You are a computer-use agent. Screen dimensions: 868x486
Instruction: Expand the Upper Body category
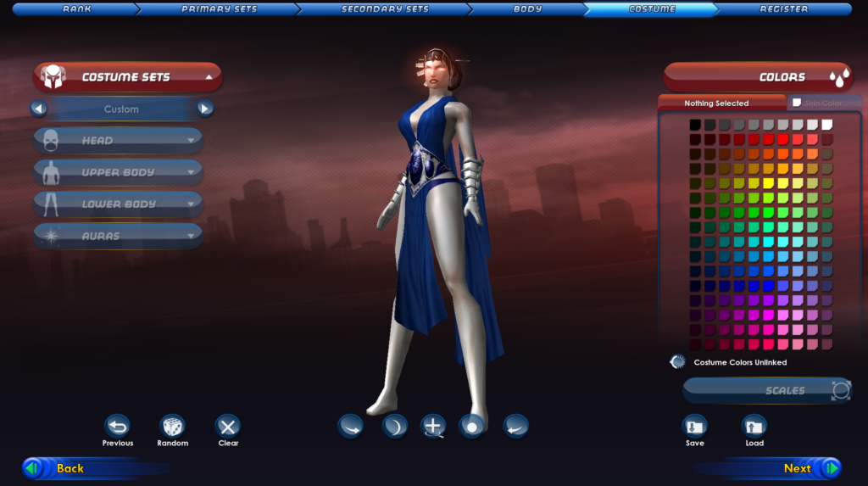tap(119, 172)
